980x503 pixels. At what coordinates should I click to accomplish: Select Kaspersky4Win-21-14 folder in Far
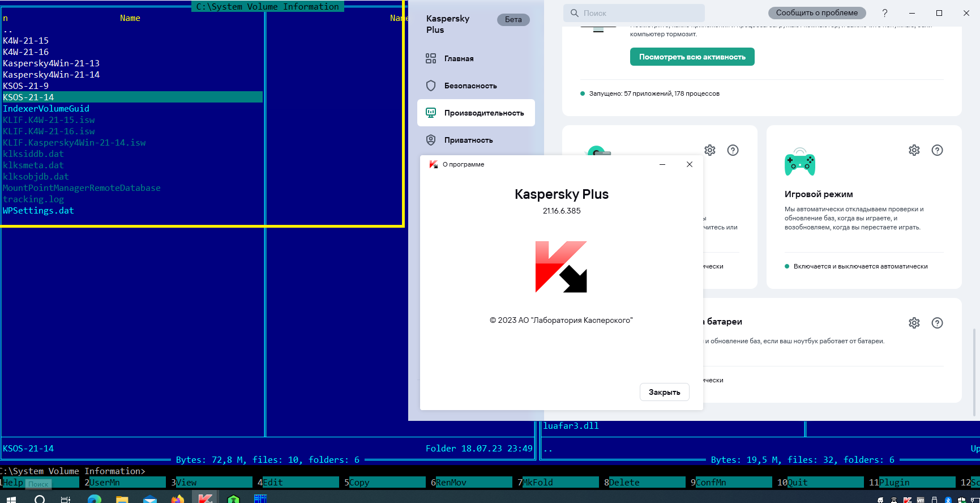coord(51,75)
